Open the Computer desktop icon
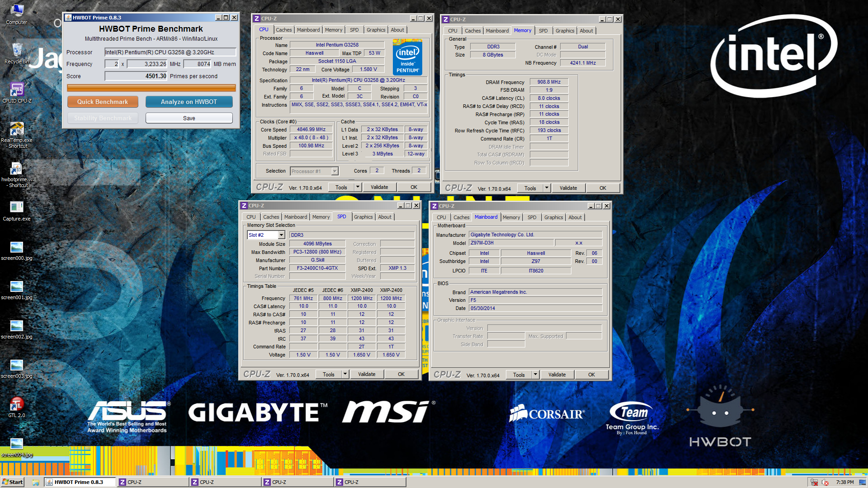The width and height of the screenshot is (868, 488). (17, 14)
